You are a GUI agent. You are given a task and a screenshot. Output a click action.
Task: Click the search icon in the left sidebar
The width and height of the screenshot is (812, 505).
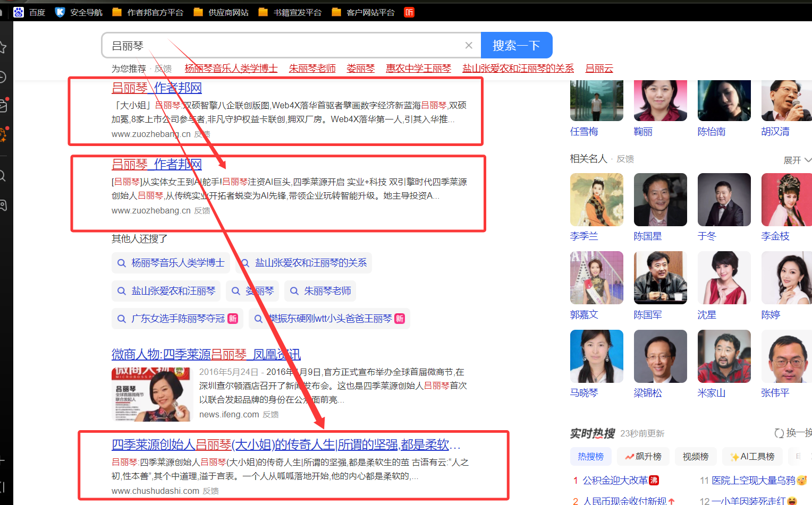(3, 176)
